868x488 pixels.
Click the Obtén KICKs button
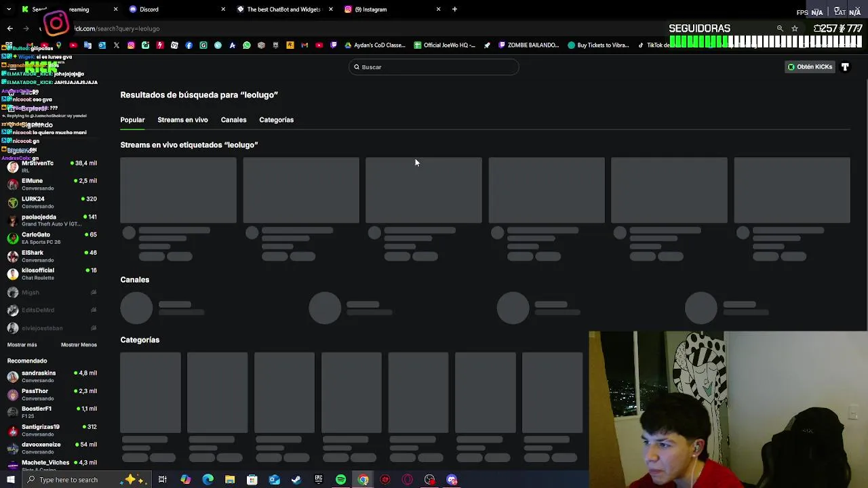(x=810, y=67)
